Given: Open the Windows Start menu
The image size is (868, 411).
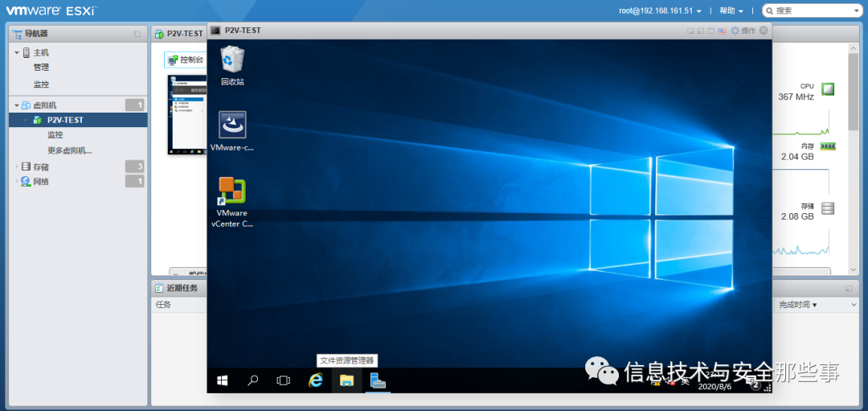Looking at the screenshot, I should point(223,380).
